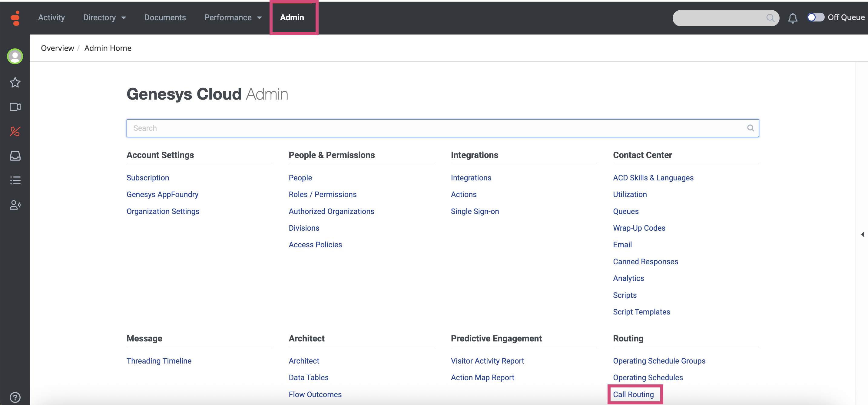Screen dimensions: 868x405
Task: Expand the Directory dropdown menu
Action: tap(104, 18)
